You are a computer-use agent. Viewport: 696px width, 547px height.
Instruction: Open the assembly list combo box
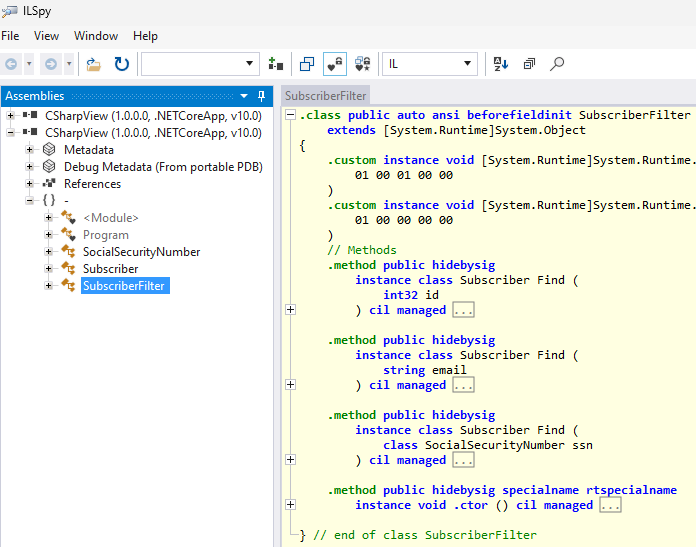pos(200,64)
